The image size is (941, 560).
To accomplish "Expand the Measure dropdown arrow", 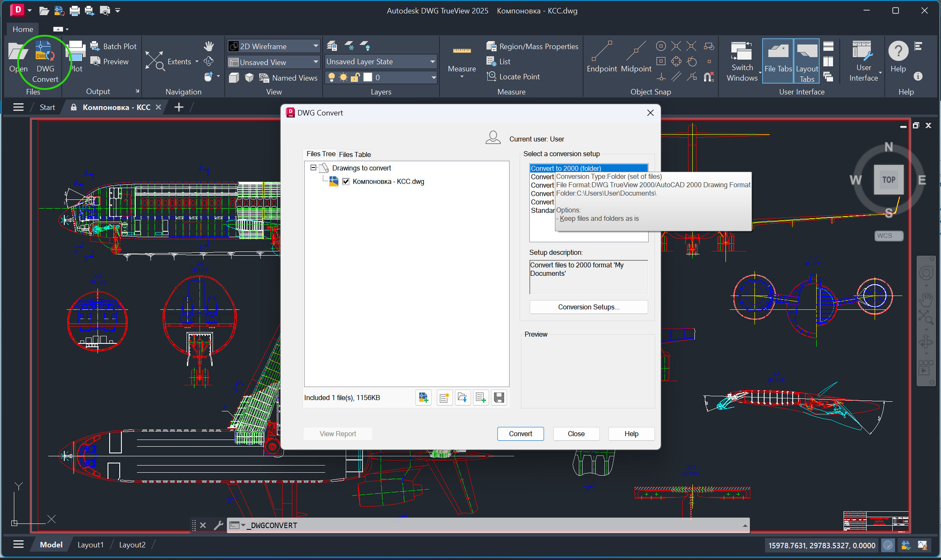I will 462,76.
